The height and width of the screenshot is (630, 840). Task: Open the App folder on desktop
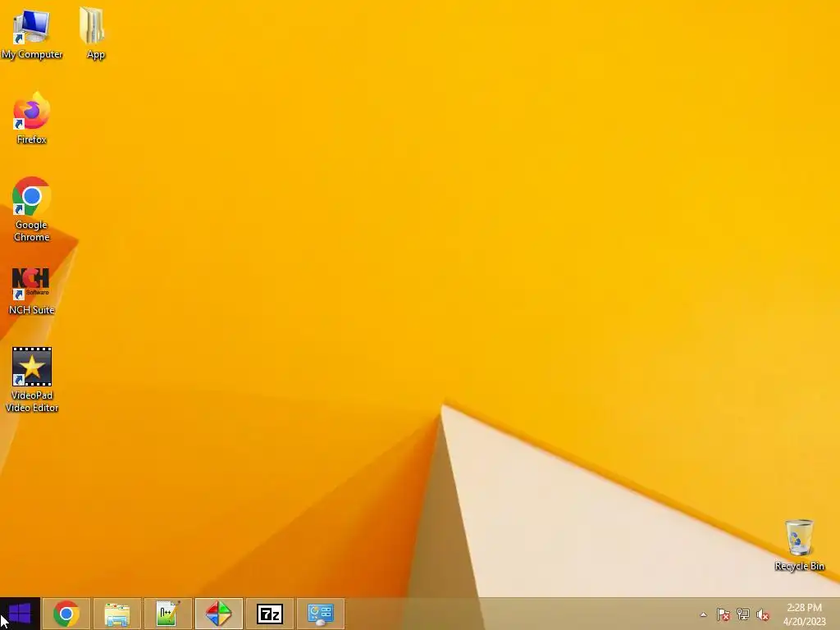click(x=95, y=33)
